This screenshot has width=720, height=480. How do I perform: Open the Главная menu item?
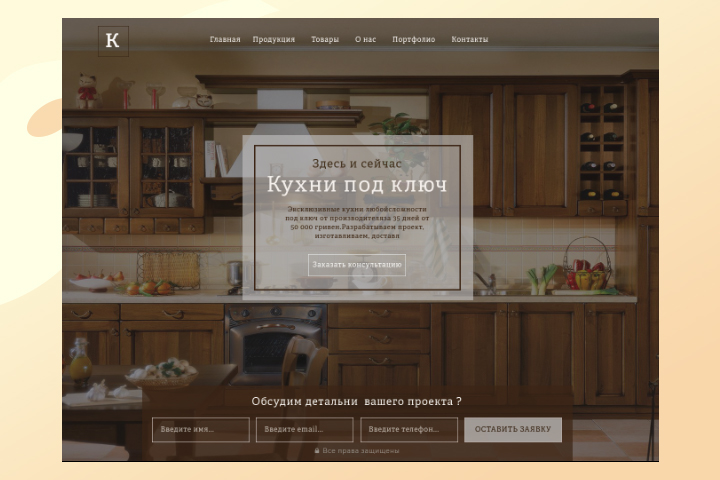click(x=225, y=40)
